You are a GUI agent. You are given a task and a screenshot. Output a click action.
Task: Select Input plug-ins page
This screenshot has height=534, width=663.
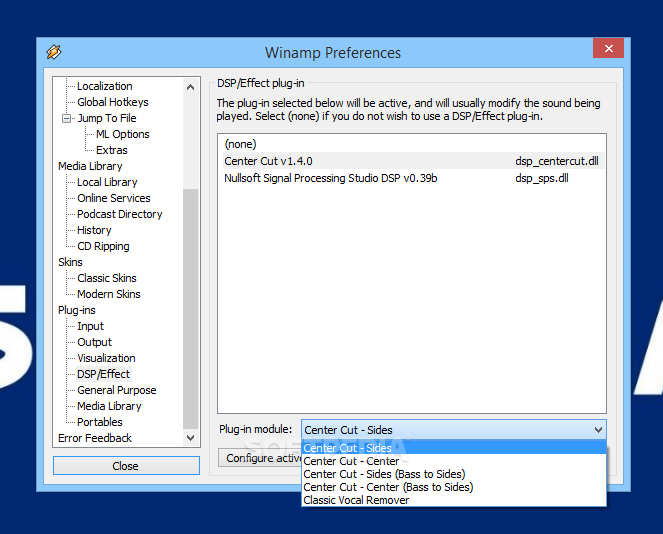pos(90,326)
